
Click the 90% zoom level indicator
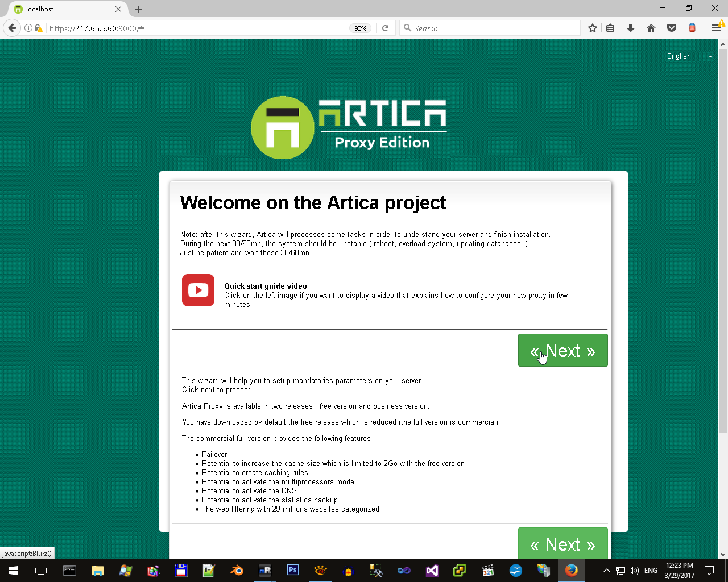pos(361,28)
